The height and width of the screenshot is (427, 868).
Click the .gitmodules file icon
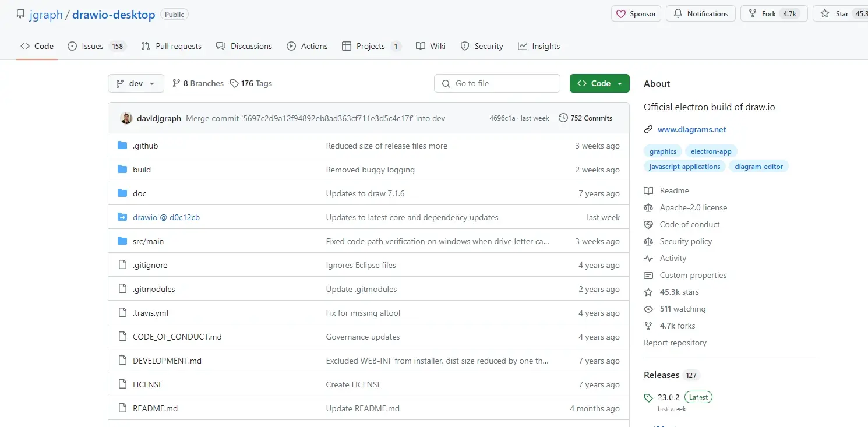[122, 289]
